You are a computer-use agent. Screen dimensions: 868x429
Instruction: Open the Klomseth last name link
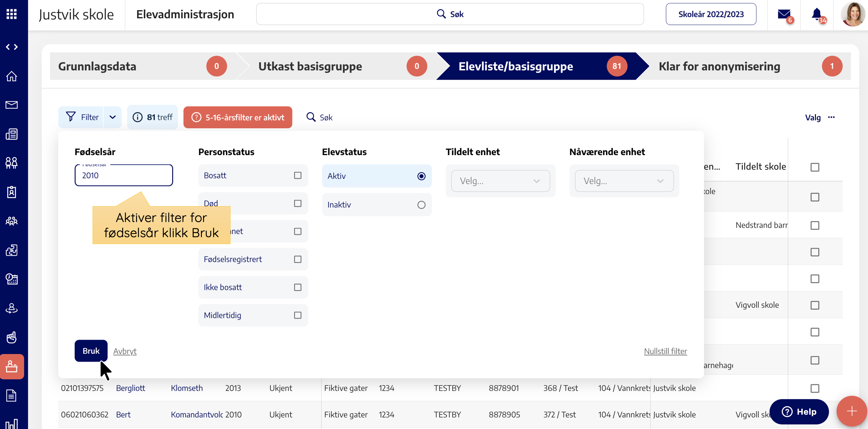187,388
